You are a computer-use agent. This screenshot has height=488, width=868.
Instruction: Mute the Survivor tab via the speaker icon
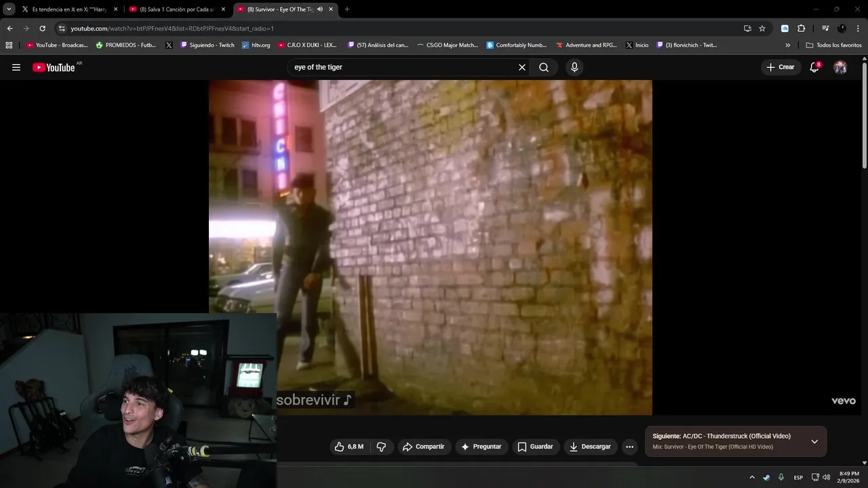click(x=320, y=9)
